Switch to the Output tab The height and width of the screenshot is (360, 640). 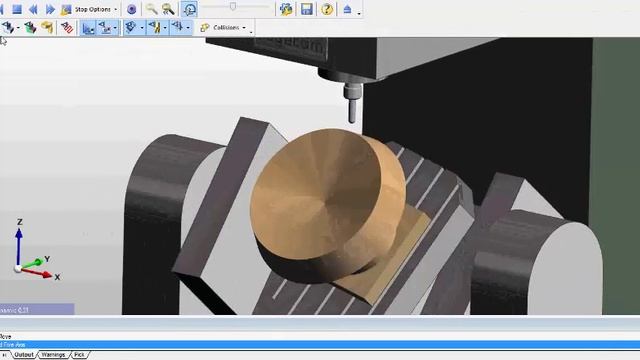click(x=24, y=355)
